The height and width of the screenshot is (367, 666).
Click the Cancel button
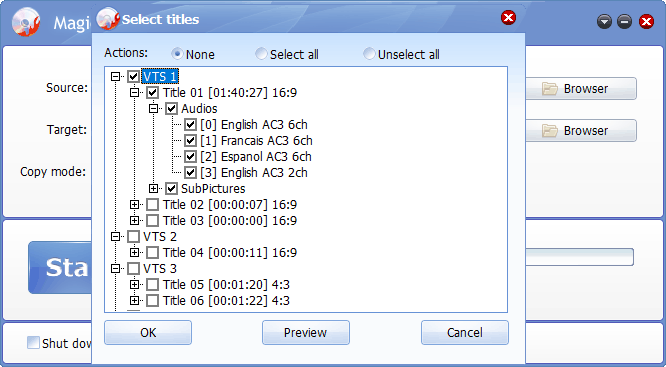[465, 333]
